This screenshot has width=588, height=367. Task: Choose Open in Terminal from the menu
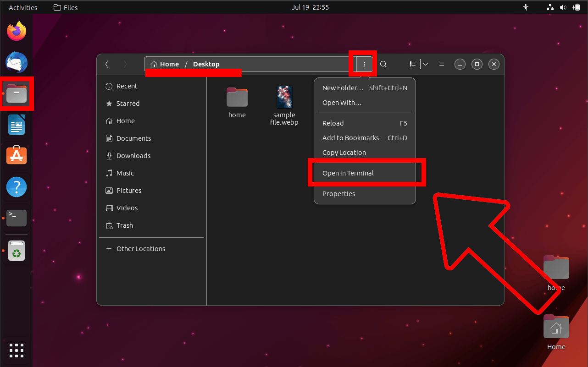[348, 173]
